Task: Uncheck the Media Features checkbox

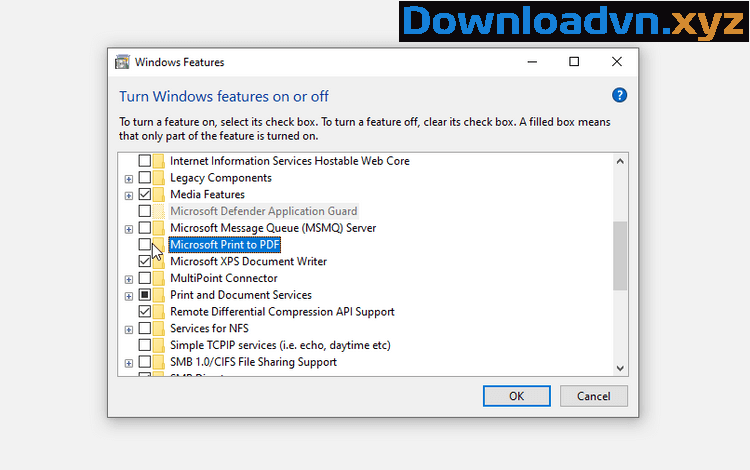Action: [x=144, y=194]
